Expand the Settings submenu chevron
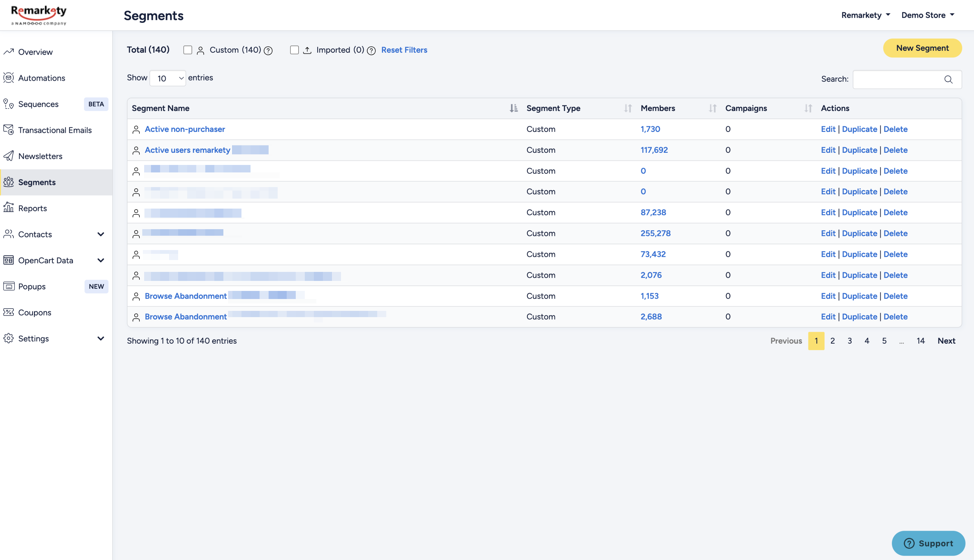The width and height of the screenshot is (974, 560). point(100,338)
